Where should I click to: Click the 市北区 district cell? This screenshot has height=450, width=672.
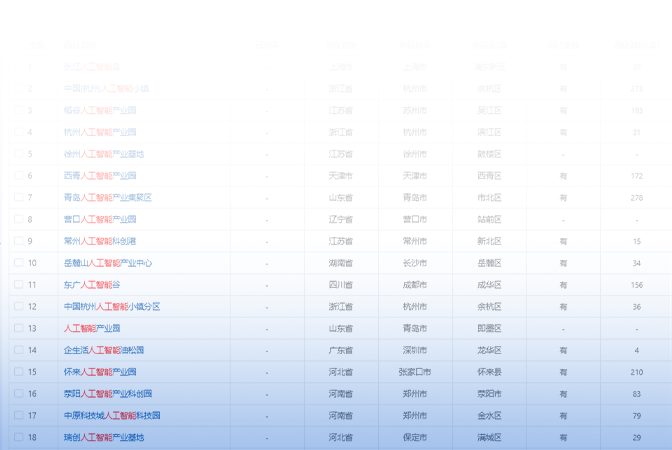coord(489,198)
